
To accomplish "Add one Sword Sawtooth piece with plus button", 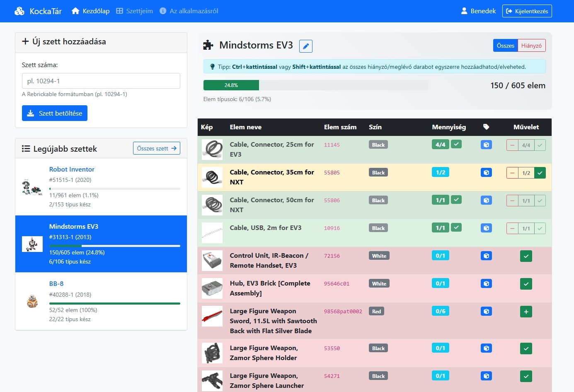I will (526, 312).
